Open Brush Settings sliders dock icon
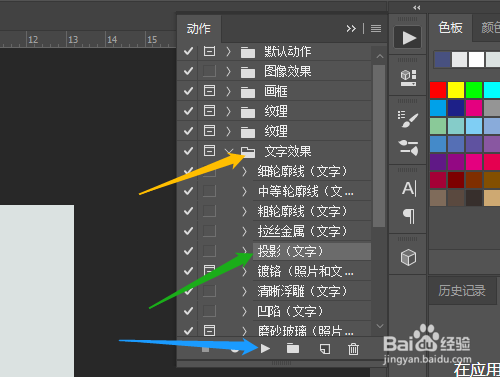The width and height of the screenshot is (500, 377). coord(408,148)
